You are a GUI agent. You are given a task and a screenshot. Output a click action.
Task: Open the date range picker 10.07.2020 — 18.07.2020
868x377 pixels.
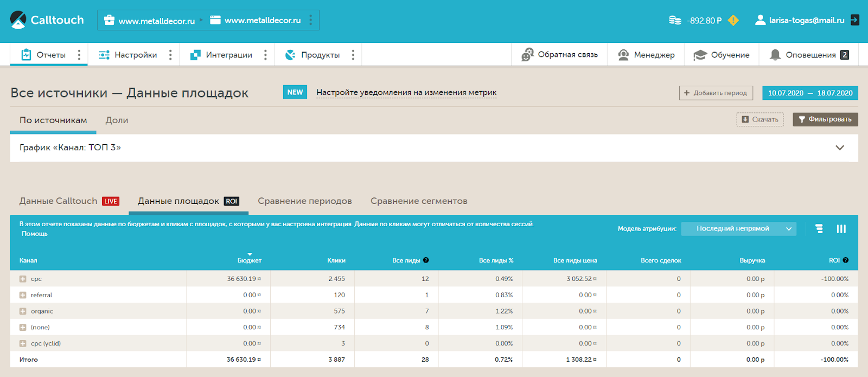[810, 93]
